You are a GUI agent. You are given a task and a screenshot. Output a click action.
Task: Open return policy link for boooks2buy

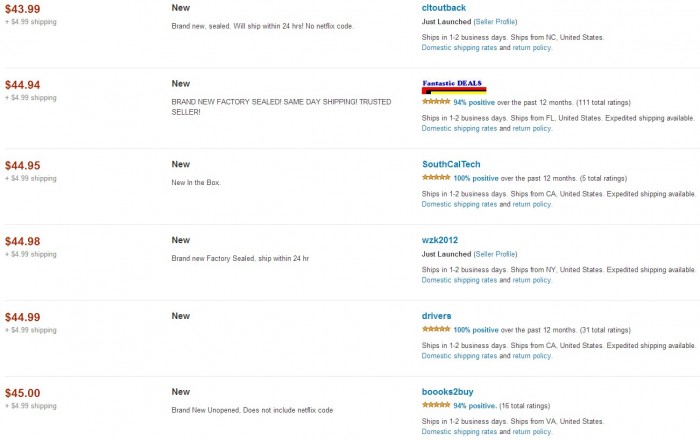pyautogui.click(x=532, y=432)
